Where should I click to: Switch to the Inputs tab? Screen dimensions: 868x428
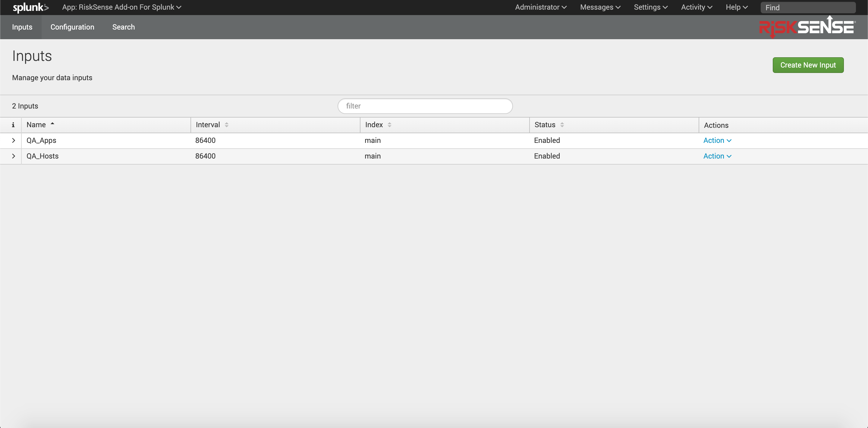22,27
